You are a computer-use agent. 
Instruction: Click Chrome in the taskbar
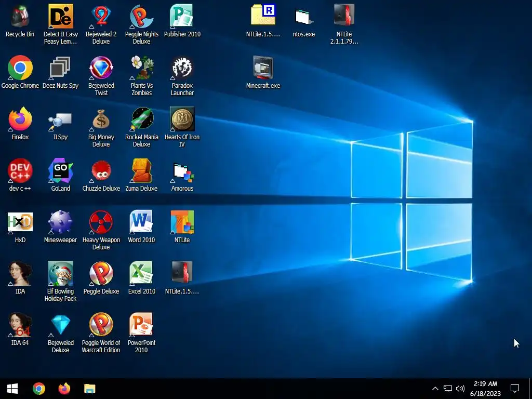38,389
